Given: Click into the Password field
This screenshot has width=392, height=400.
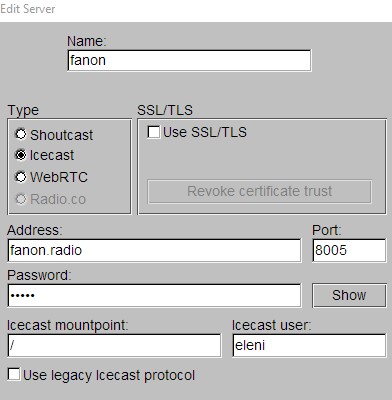Looking at the screenshot, I should point(154,295).
